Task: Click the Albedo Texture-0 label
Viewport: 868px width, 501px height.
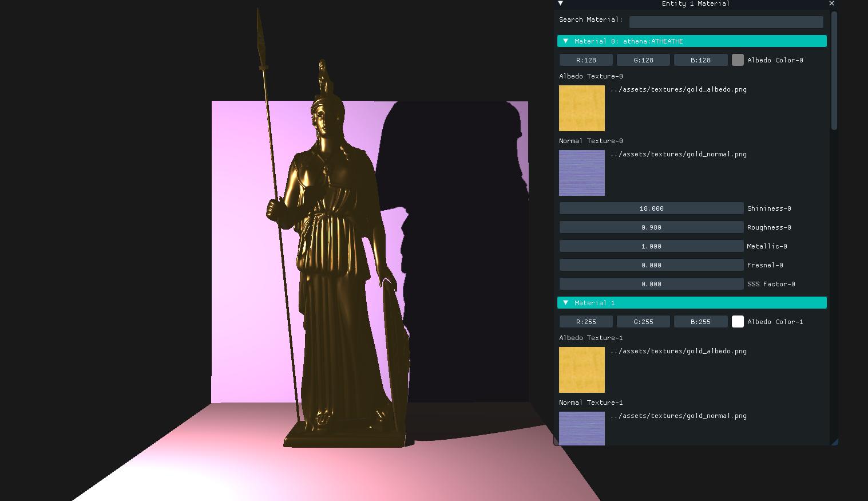Action: [x=591, y=76]
